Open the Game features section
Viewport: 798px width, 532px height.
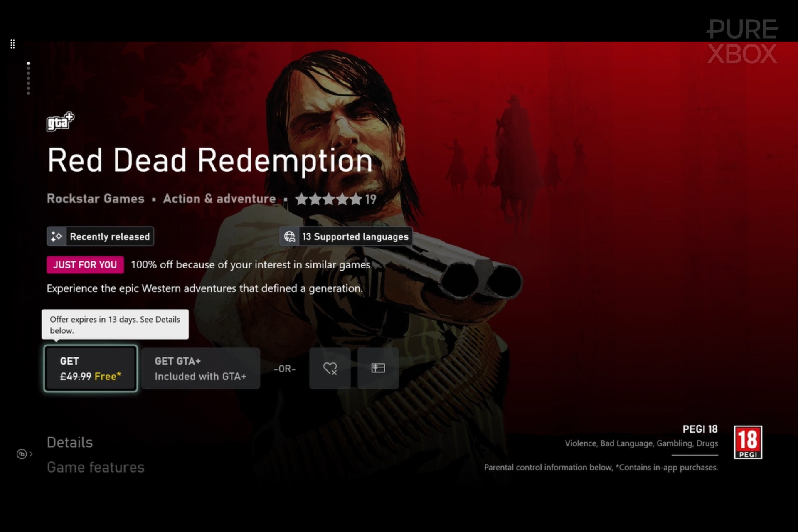[x=96, y=467]
